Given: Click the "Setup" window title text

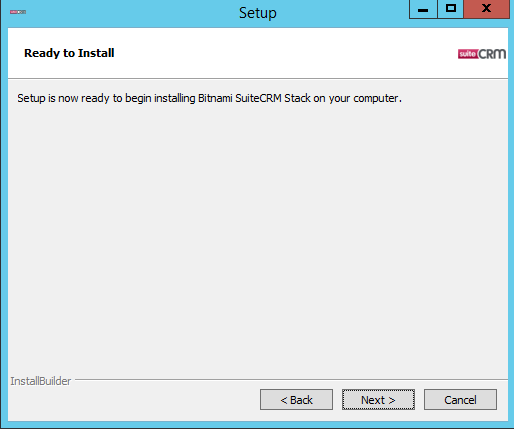Looking at the screenshot, I should (258, 13).
